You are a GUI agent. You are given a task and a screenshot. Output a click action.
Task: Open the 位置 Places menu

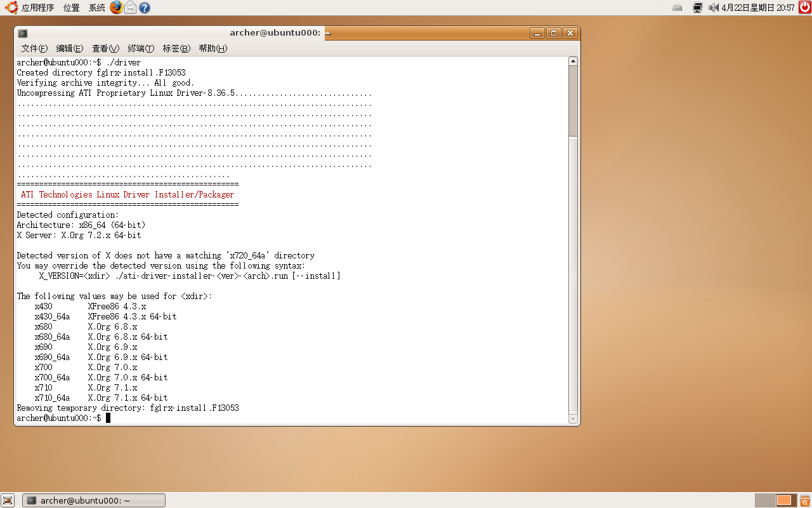(x=72, y=8)
